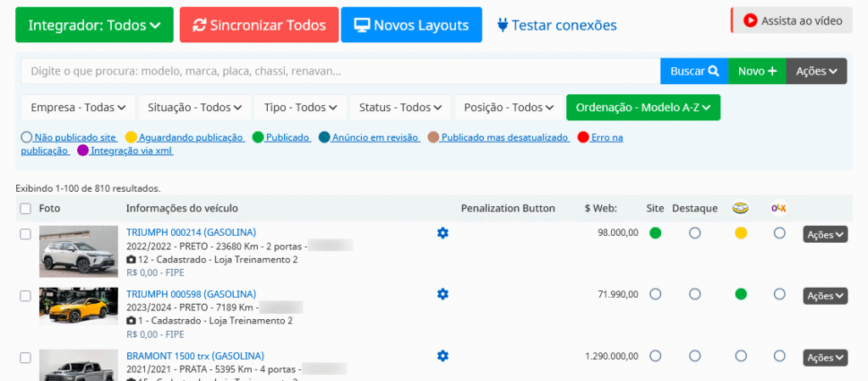
Task: Open the Integrador: Todos dropdown
Action: 94,25
